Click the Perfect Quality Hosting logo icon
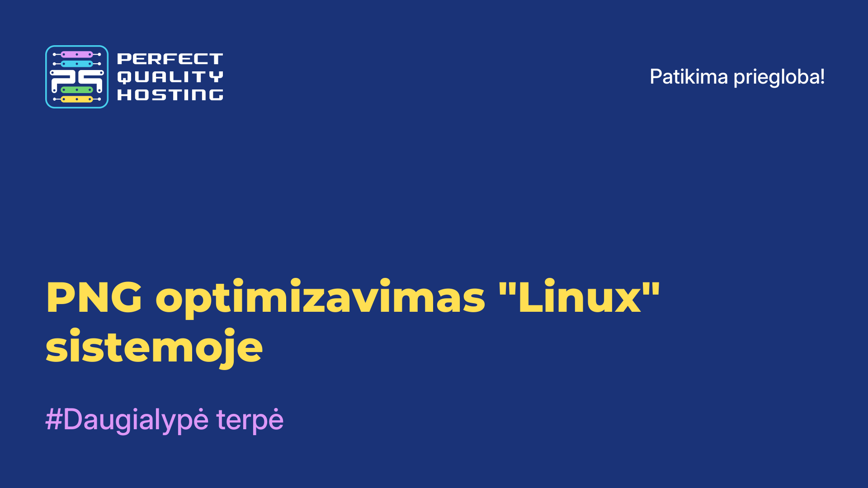The width and height of the screenshot is (868, 488). click(x=76, y=76)
